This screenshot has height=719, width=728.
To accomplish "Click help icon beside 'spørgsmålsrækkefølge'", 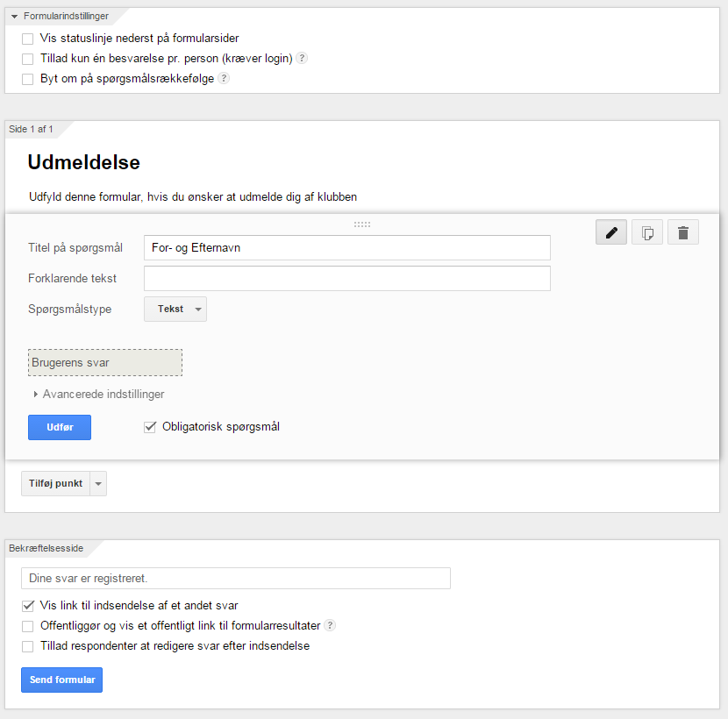I will 224,78.
